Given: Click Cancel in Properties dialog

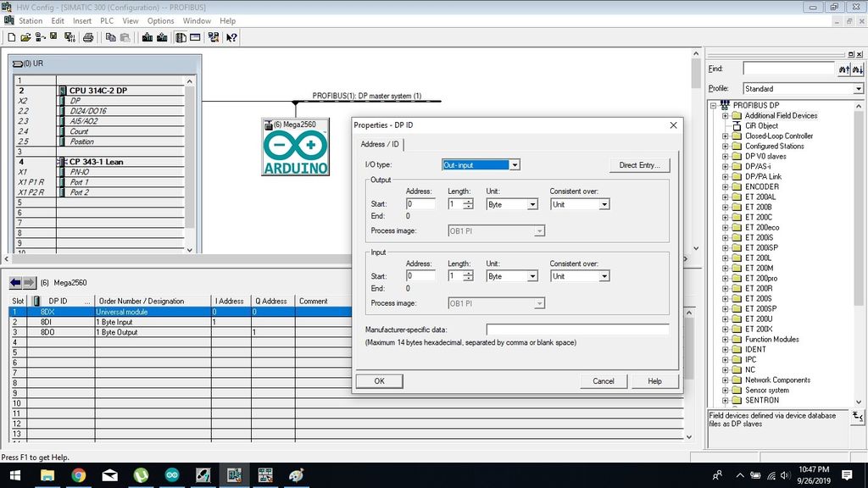Looking at the screenshot, I should click(x=604, y=381).
